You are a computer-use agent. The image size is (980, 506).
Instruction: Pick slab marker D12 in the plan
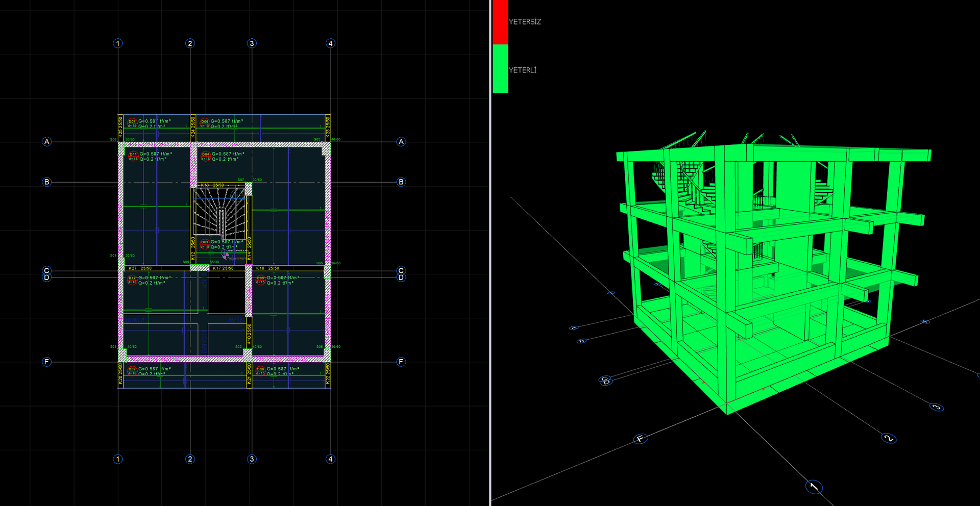(x=132, y=279)
